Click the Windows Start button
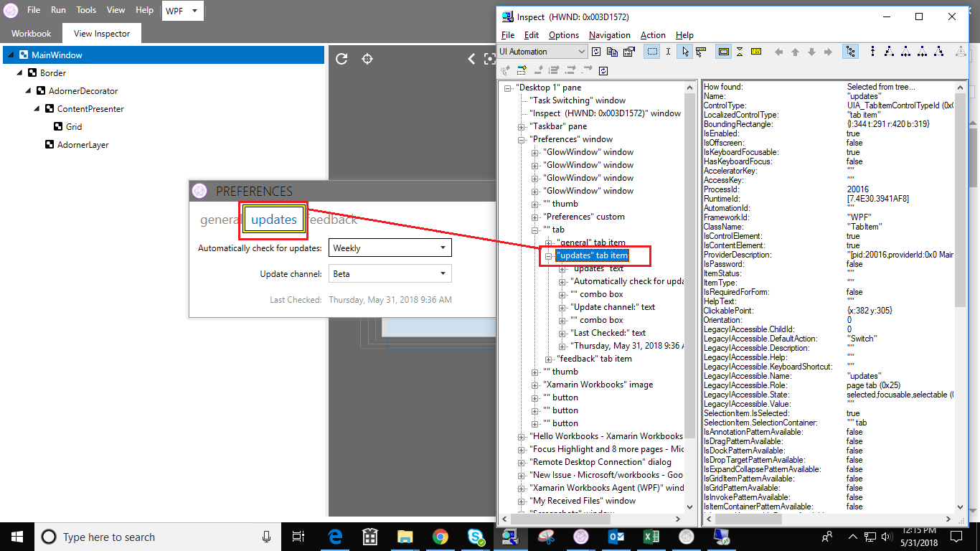Image resolution: width=980 pixels, height=551 pixels. (15, 536)
